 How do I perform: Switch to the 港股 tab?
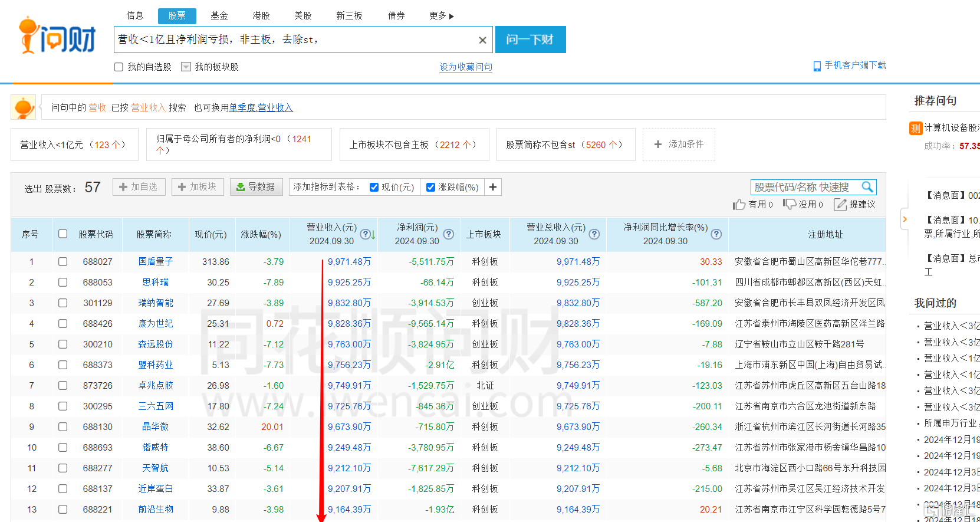click(261, 16)
